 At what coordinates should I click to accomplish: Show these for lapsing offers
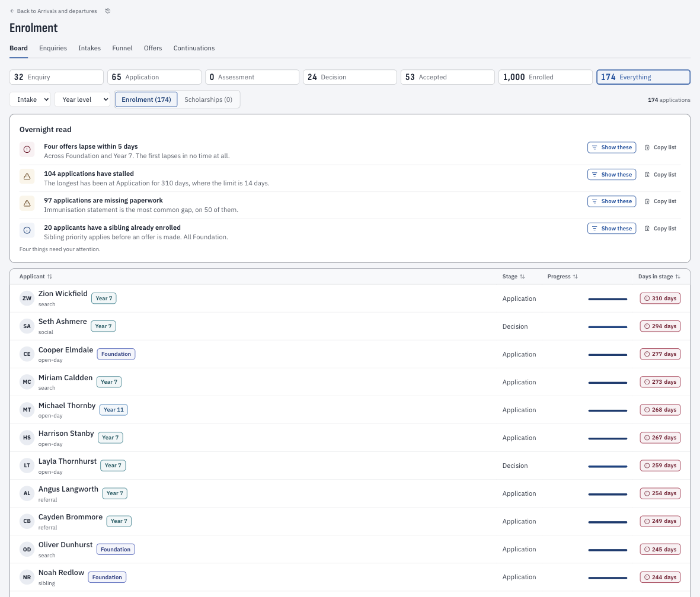pyautogui.click(x=612, y=147)
